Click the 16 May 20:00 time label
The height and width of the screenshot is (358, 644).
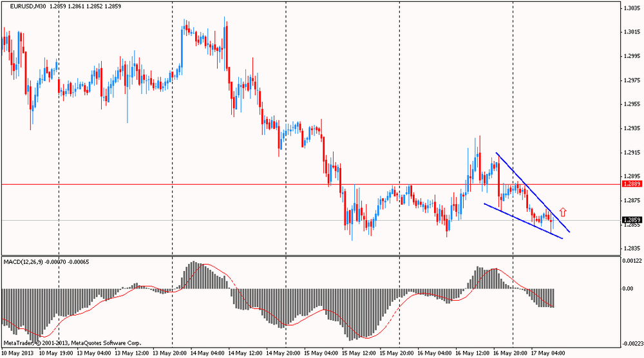tap(510, 353)
